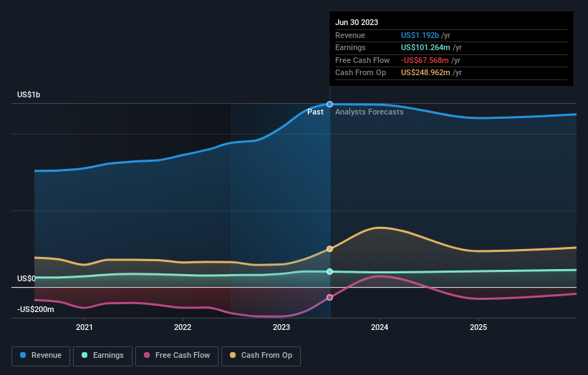Toggle the Free Cash Flow legend button

[x=177, y=356]
